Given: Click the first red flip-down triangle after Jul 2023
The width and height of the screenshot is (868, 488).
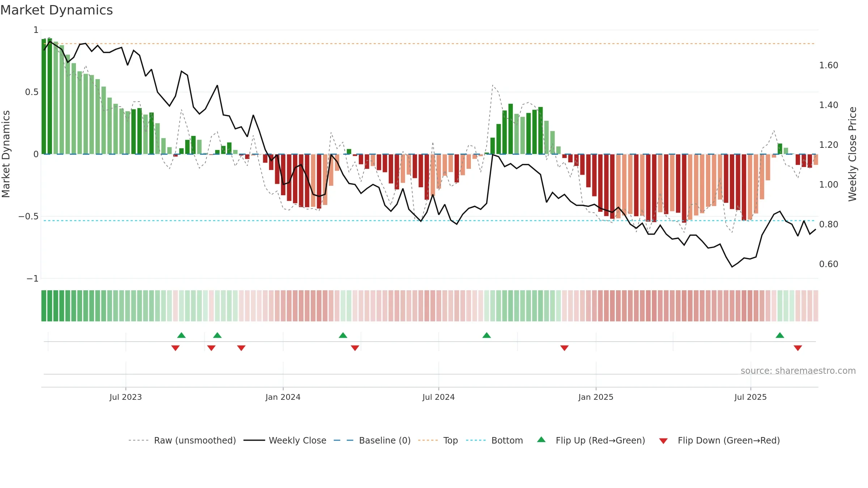Looking at the screenshot, I should click(175, 348).
